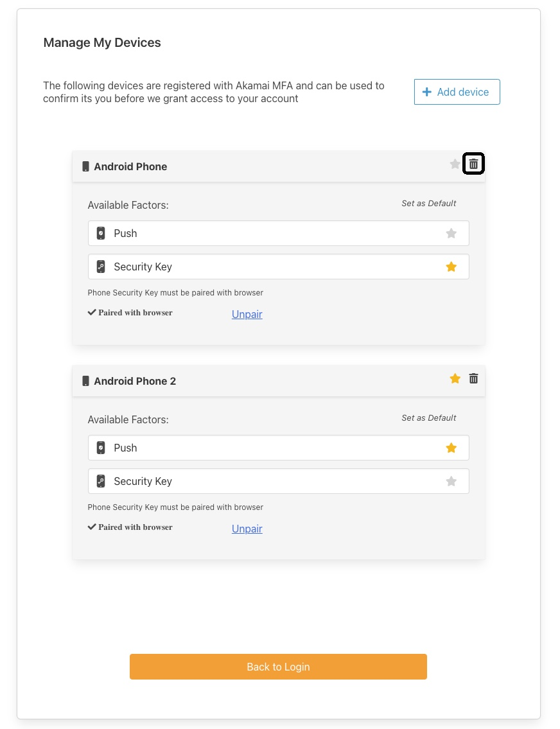
Task: Unpair Android Phone 2 from browser
Action: (247, 529)
